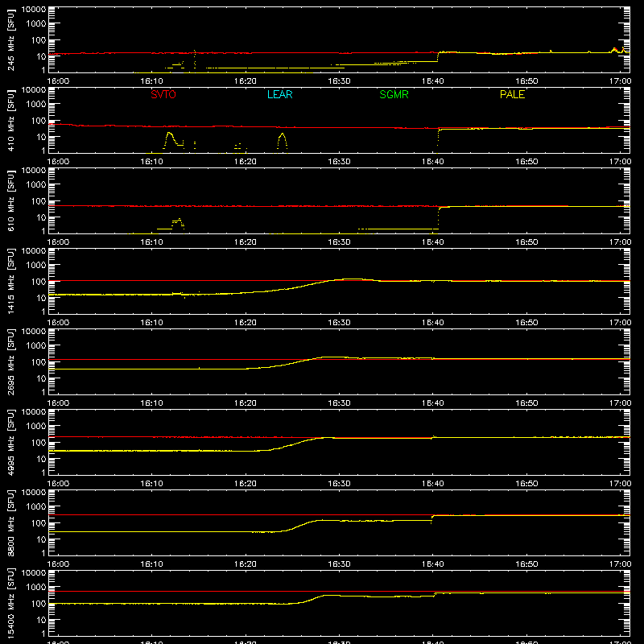Click 16:30 tick under the 245 MHz panel
644x644 pixels.
339,81
